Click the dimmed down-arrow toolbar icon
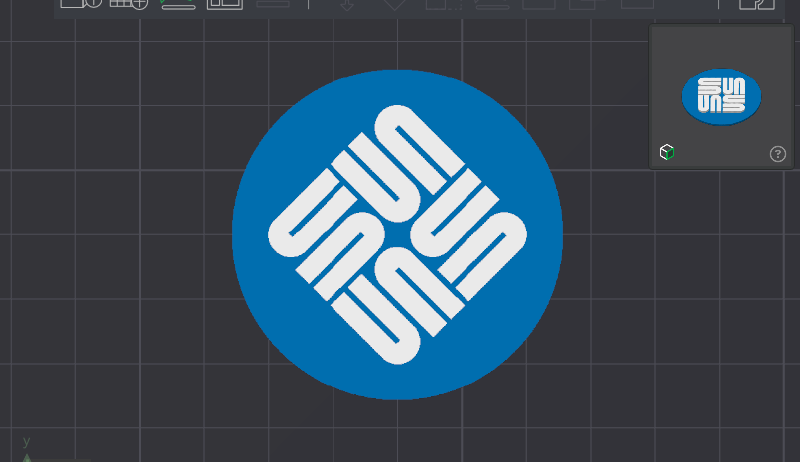The image size is (800, 462). click(347, 5)
